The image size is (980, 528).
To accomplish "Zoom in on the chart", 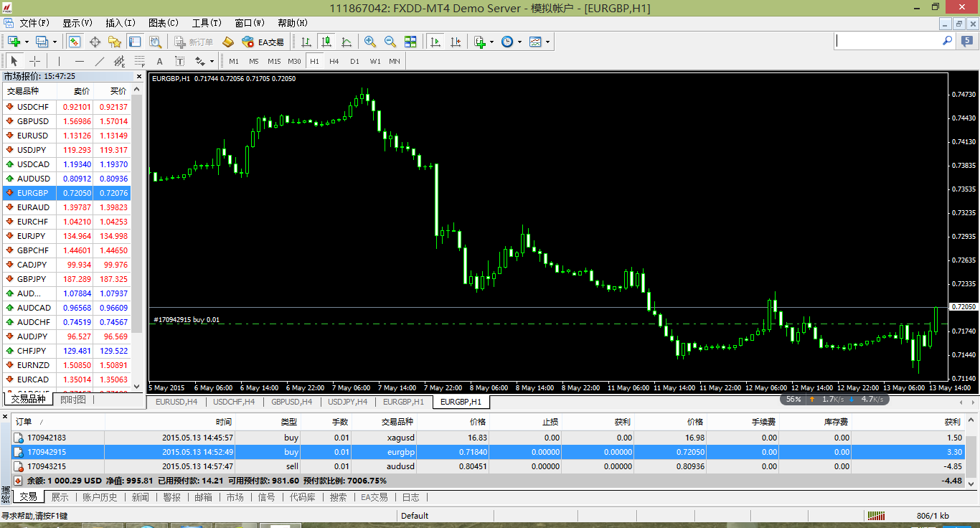I will (x=370, y=42).
